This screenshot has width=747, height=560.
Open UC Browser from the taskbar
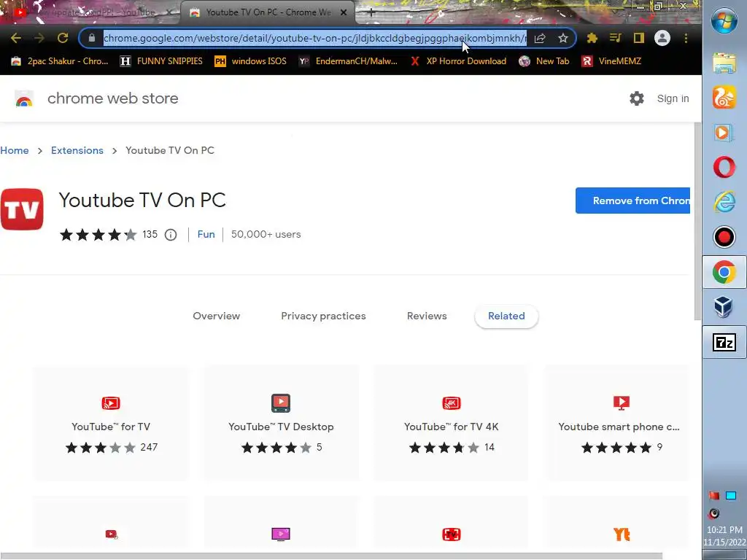[724, 98]
